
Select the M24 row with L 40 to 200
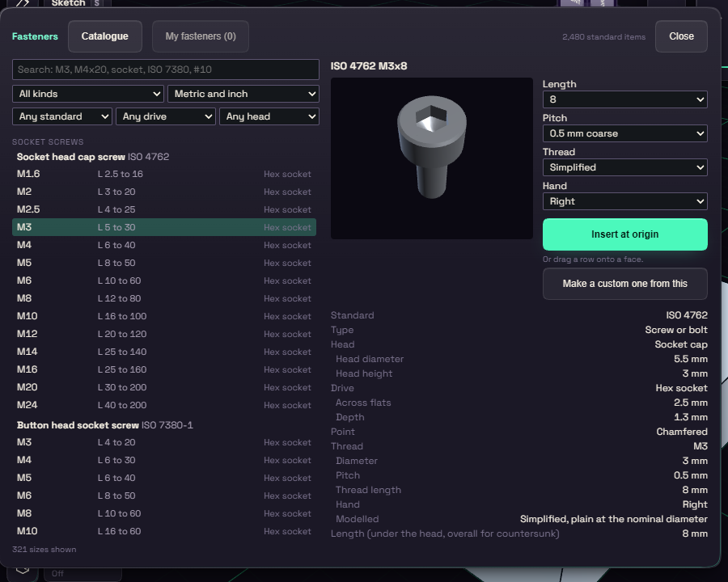point(164,405)
